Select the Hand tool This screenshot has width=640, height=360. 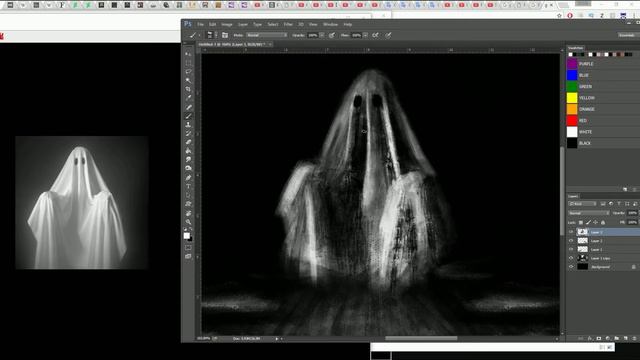pos(188,213)
